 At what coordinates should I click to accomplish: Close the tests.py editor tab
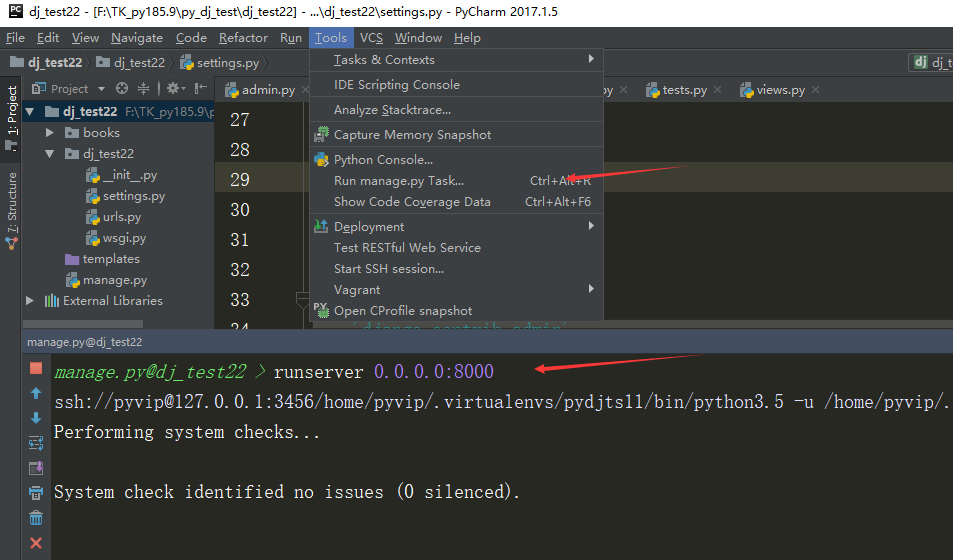[x=718, y=90]
